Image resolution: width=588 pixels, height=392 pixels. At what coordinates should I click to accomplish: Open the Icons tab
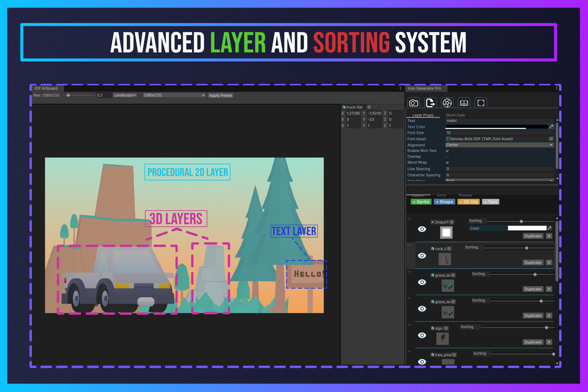click(x=441, y=195)
